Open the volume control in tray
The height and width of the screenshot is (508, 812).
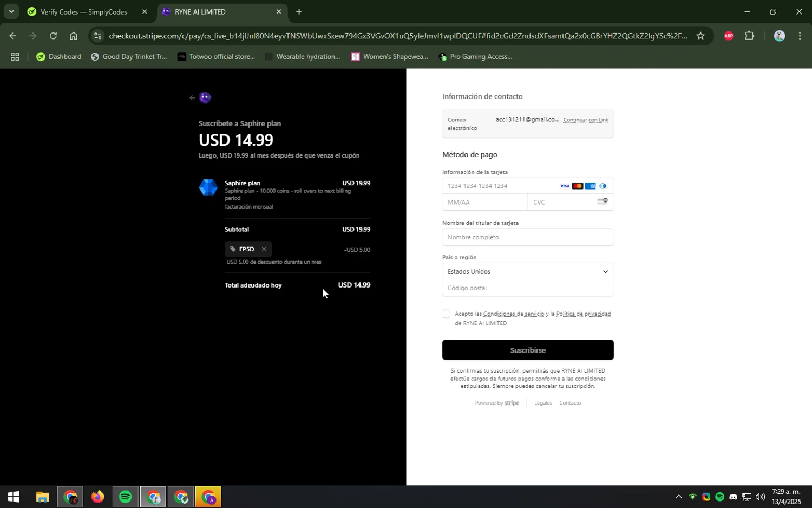[x=760, y=497]
